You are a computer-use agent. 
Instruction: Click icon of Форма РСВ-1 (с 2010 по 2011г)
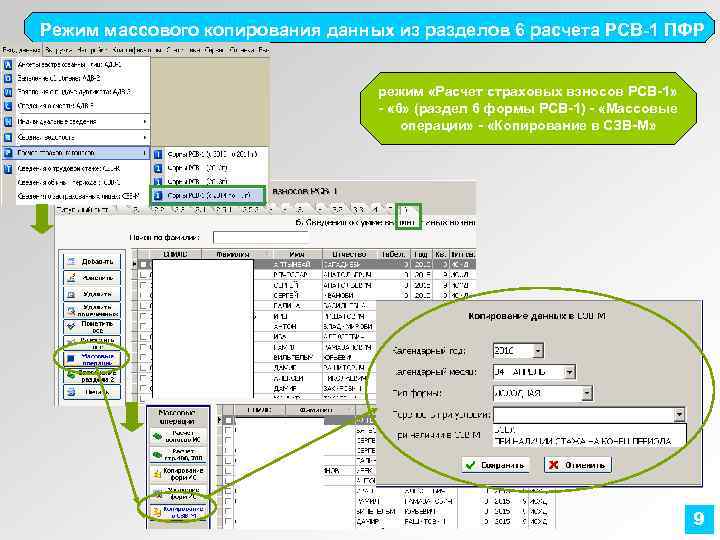(x=158, y=154)
